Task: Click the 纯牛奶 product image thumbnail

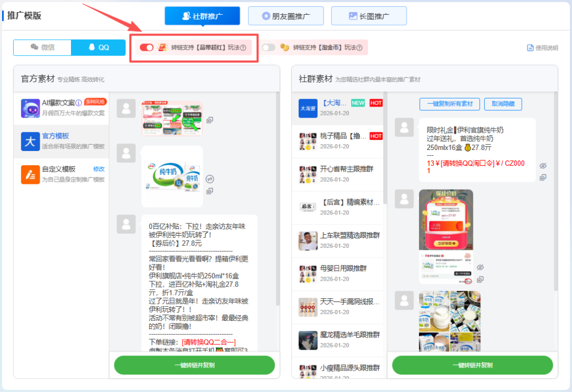Action: 172,176
